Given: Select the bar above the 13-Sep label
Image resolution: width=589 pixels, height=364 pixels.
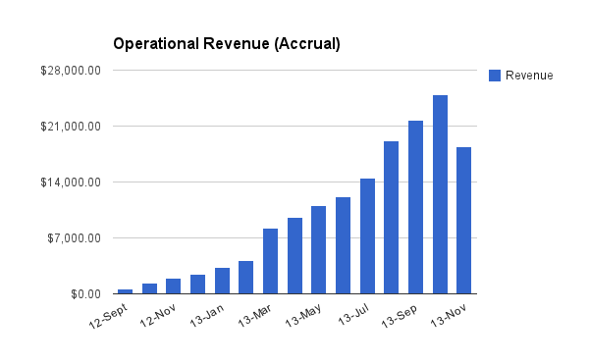Looking at the screenshot, I should coord(415,207).
